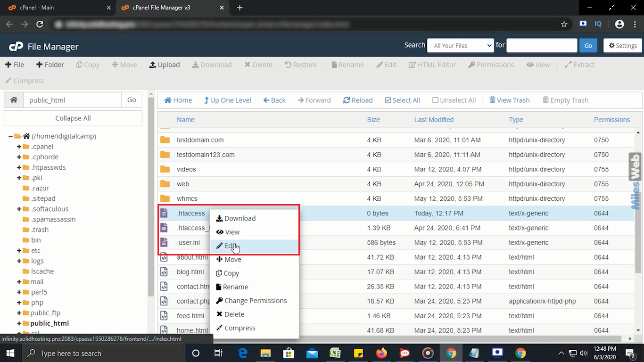
Task: Open the Settings button
Action: click(623, 45)
